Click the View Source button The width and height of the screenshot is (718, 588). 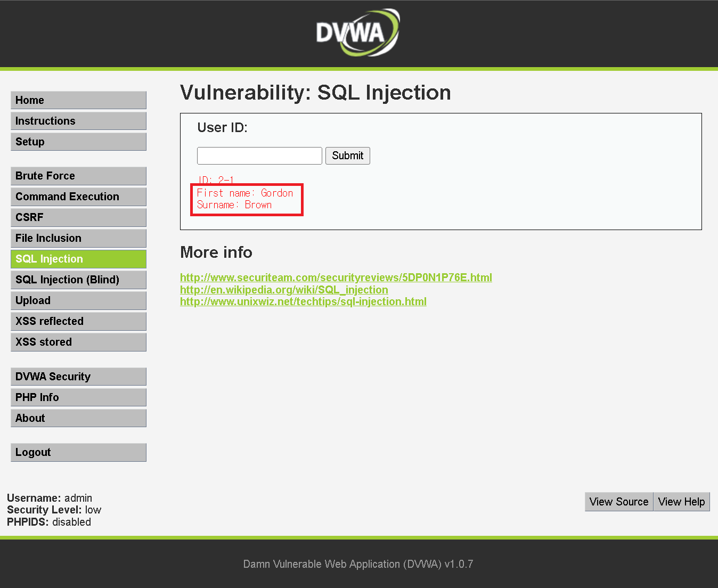tap(619, 502)
